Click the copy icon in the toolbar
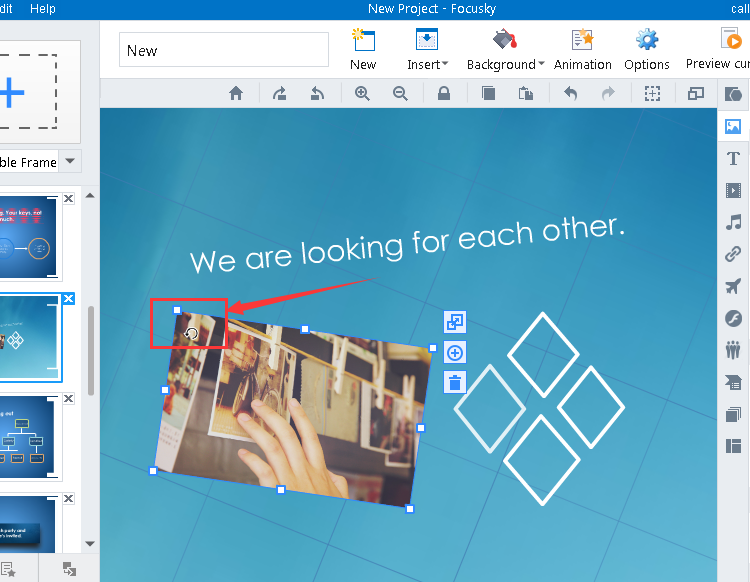 pos(488,93)
